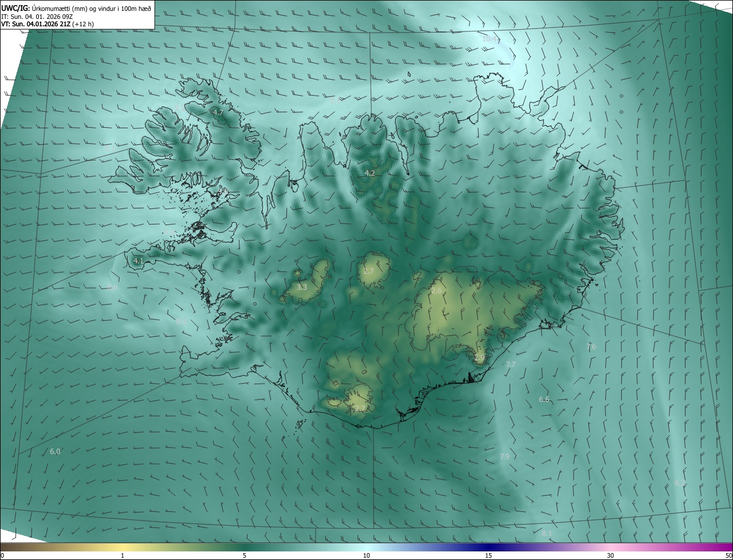The image size is (733, 560).
Task: Click the color scale tick label 10
Action: [366, 555]
